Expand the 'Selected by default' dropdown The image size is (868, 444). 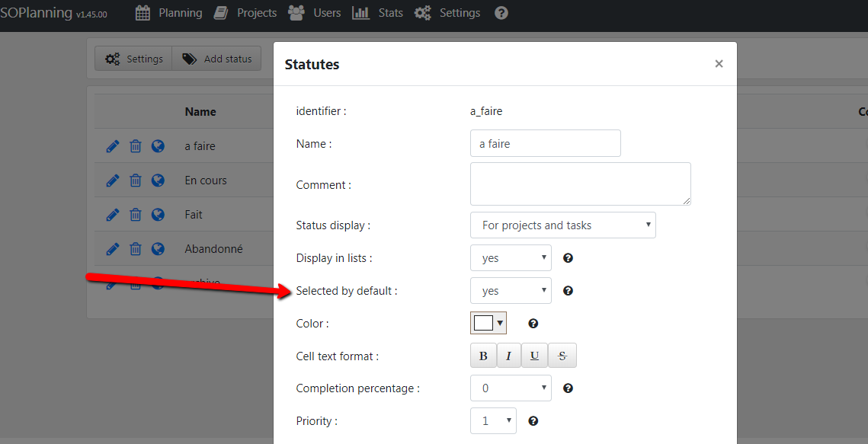[511, 291]
